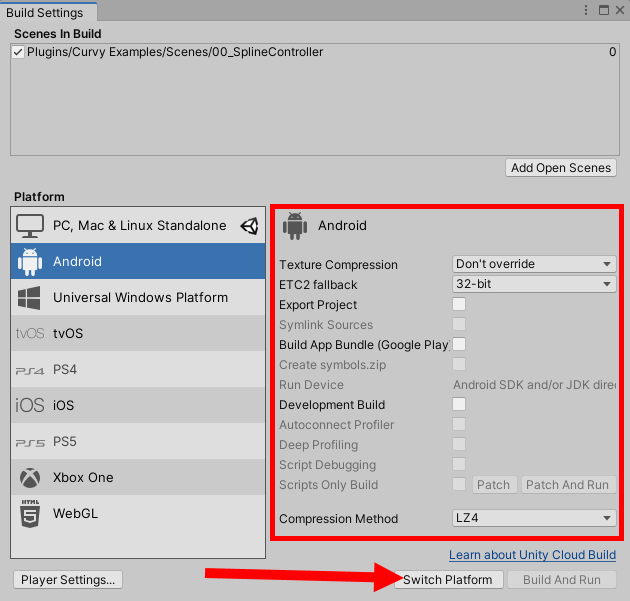
Task: Select Universal Windows Platform row
Action: click(138, 297)
